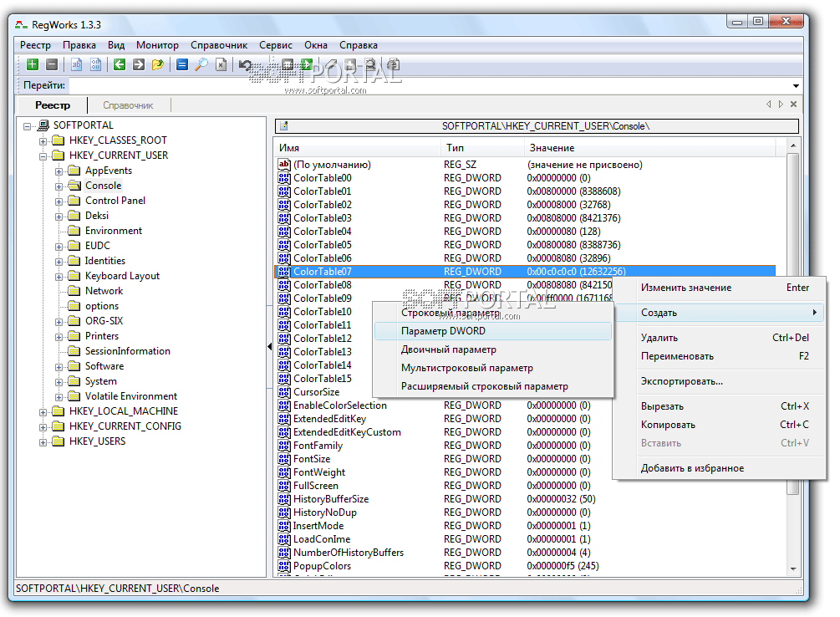
Task: Click the gray minus toolbar icon
Action: pos(52,64)
